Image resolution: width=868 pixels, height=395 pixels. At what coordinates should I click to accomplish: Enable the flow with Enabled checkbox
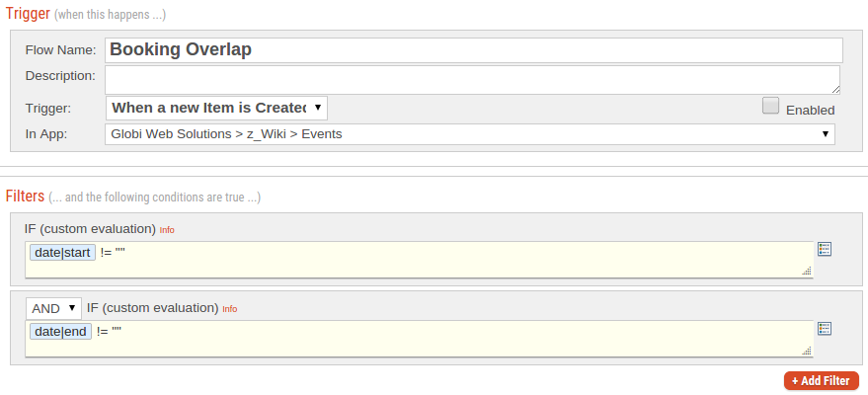click(770, 106)
